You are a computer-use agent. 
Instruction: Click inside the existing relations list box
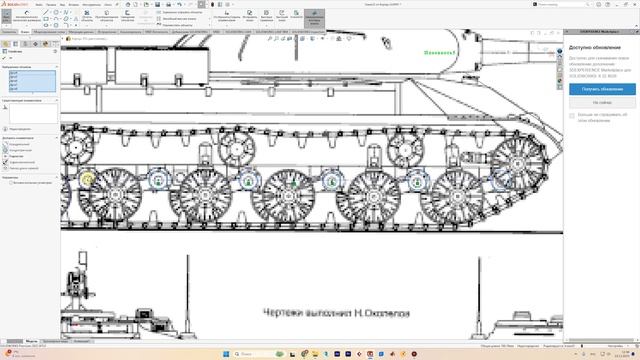click(33, 113)
